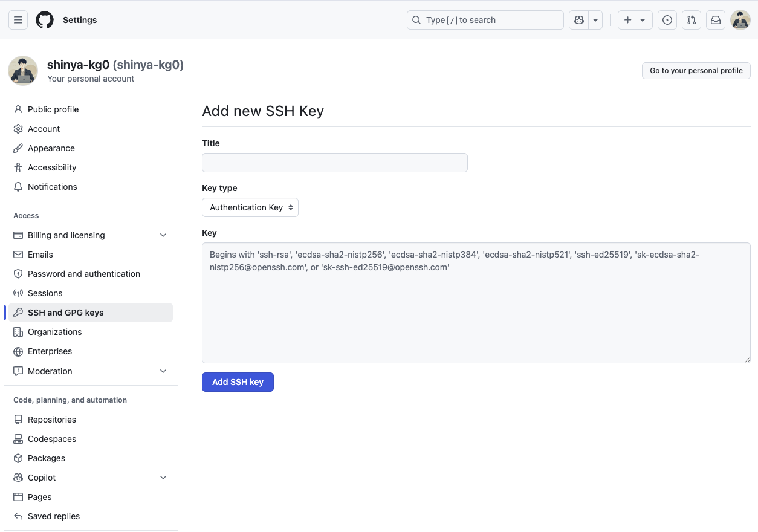
Task: Open the GitHub logo home icon
Action: pos(45,19)
